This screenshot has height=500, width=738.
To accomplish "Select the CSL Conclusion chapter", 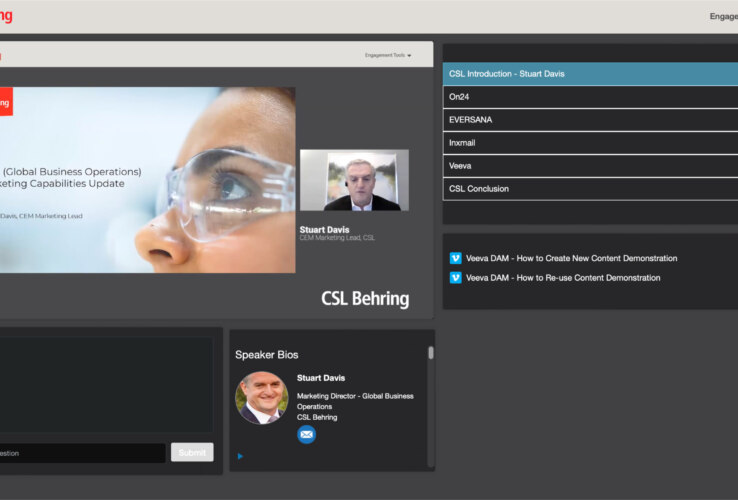I will pos(590,189).
